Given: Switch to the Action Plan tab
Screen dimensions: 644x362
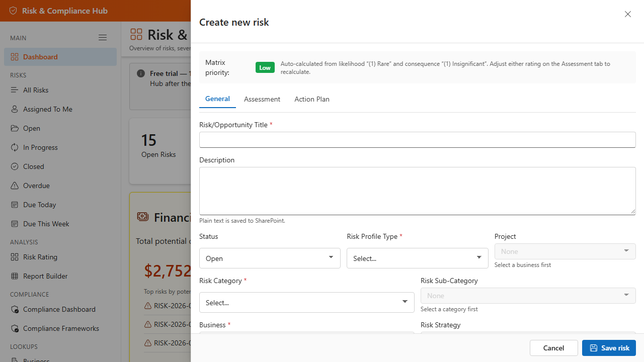Looking at the screenshot, I should 312,99.
